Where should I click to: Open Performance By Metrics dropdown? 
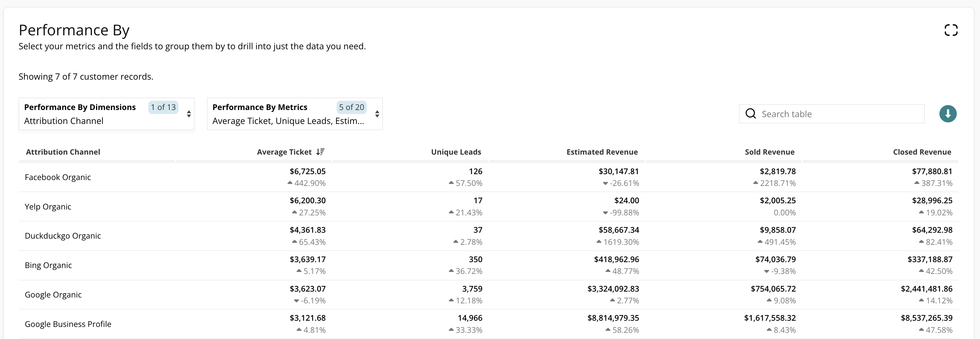[294, 114]
